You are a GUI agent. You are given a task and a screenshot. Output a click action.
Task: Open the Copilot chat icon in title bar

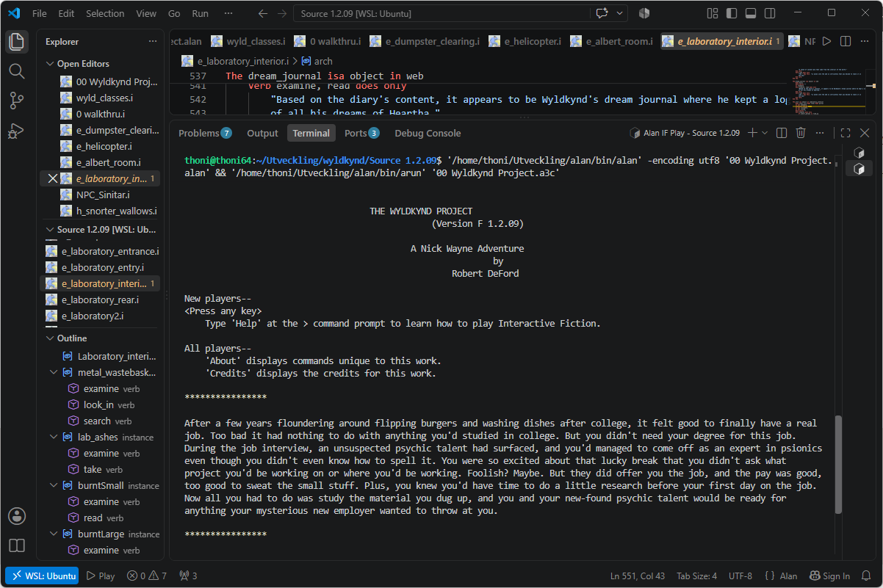click(x=603, y=13)
